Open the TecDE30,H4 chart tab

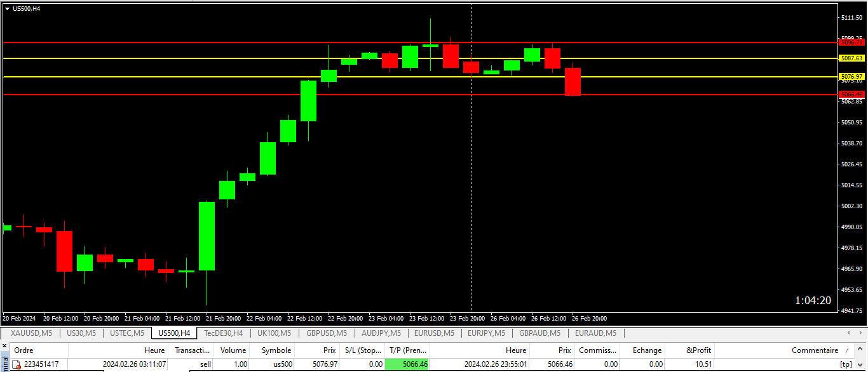223,333
